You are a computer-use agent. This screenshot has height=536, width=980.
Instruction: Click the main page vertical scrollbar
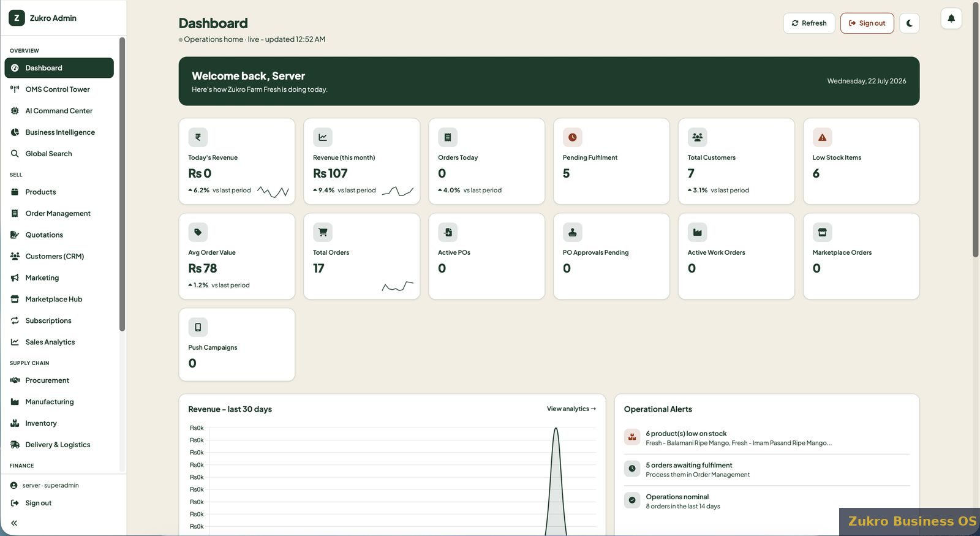click(x=976, y=130)
